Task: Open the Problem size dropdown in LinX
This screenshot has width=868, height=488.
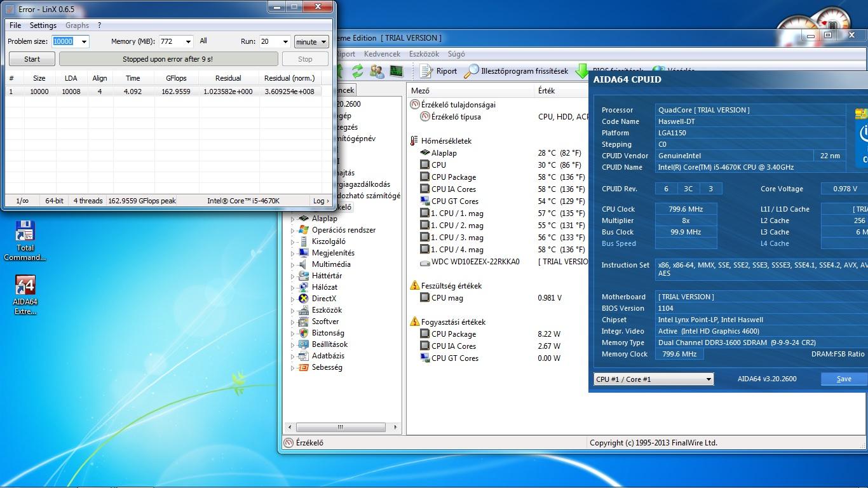Action: [83, 41]
